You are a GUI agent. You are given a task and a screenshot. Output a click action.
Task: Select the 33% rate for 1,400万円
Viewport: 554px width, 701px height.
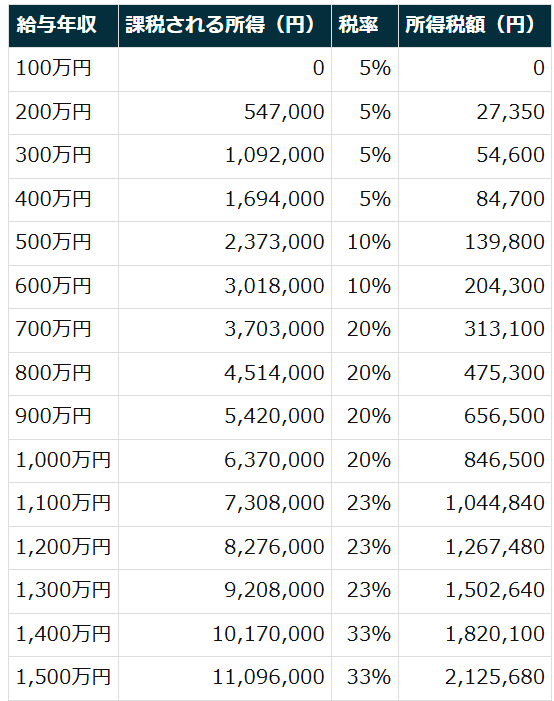pos(365,634)
